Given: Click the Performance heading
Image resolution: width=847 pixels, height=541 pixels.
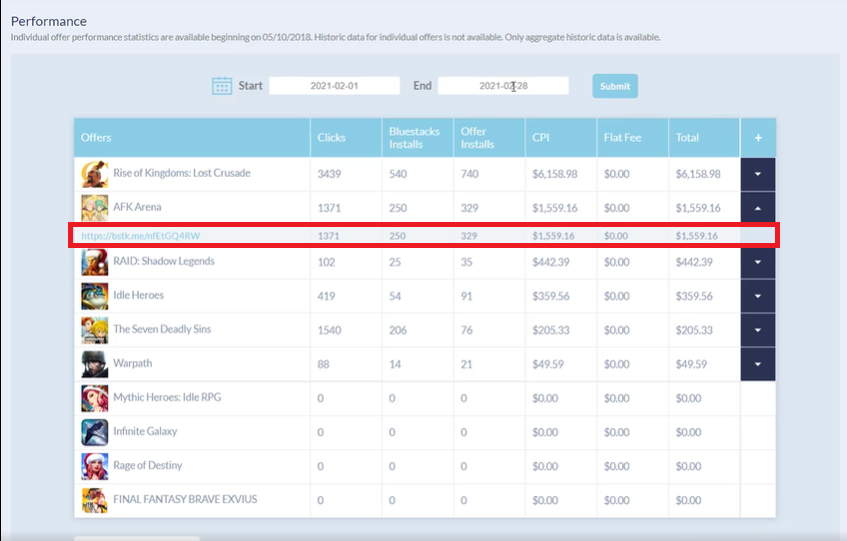Looking at the screenshot, I should pos(49,21).
